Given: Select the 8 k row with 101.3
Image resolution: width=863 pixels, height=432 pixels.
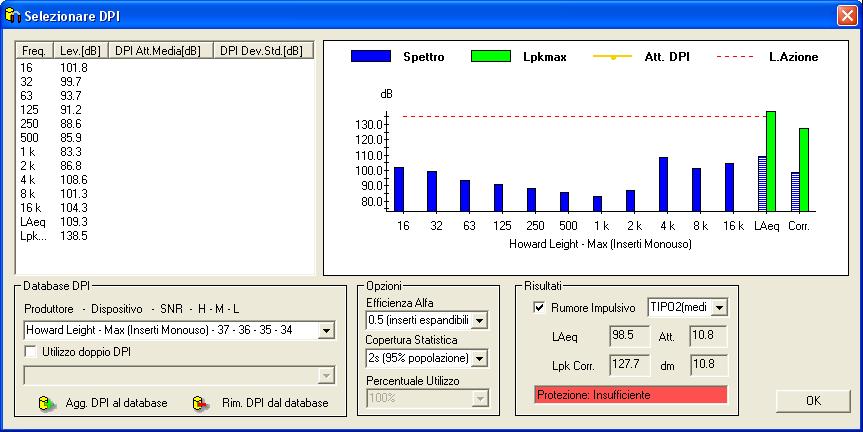Looking at the screenshot, I should pos(165,194).
